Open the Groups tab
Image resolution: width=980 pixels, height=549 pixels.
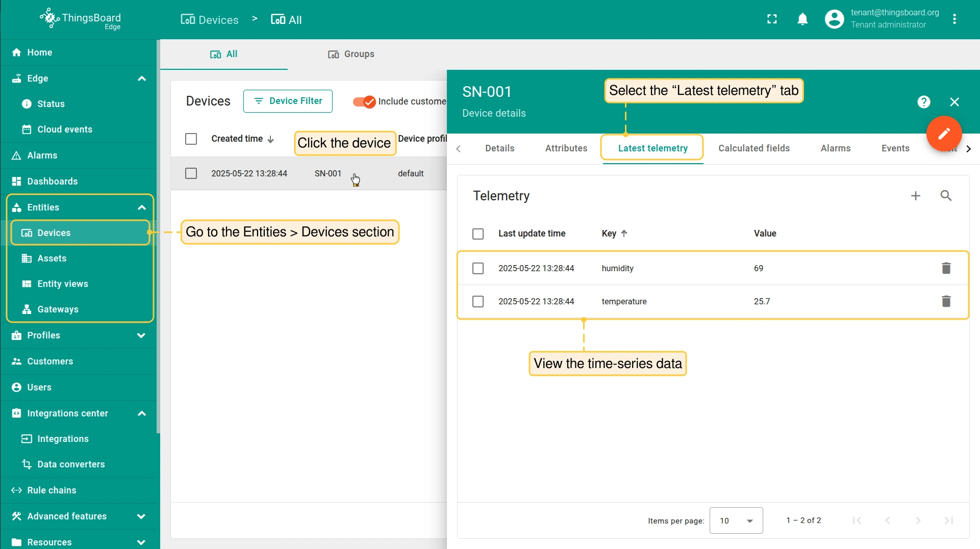point(351,54)
